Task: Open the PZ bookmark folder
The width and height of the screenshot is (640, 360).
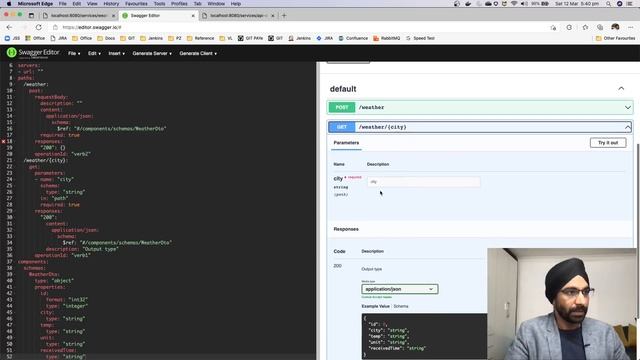Action: (x=175, y=38)
